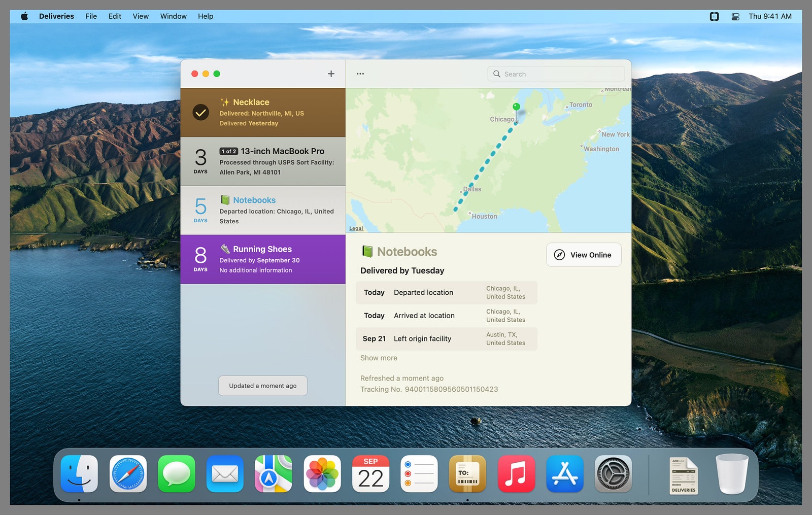Select the Notebooks delivery in the list
812x515 pixels.
(263, 210)
